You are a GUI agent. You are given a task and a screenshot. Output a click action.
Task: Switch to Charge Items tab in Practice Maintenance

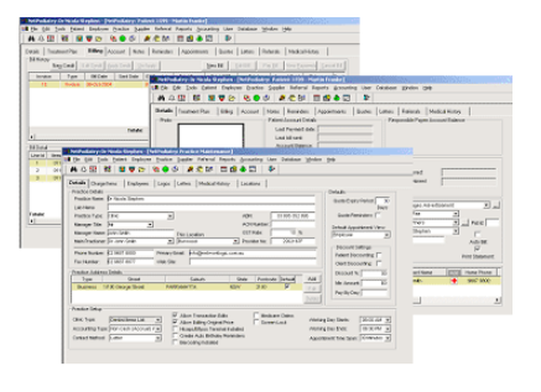pyautogui.click(x=104, y=183)
